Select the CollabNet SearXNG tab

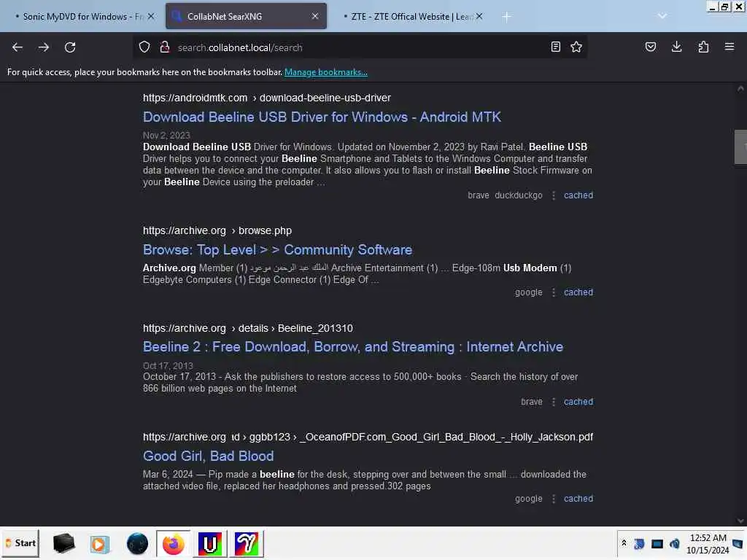click(246, 16)
